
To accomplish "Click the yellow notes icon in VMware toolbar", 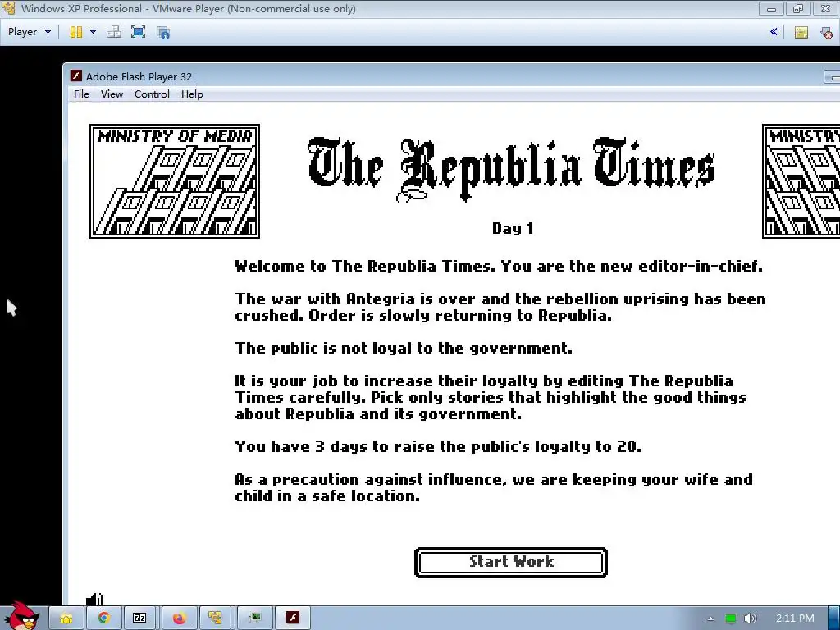I will pos(801,33).
